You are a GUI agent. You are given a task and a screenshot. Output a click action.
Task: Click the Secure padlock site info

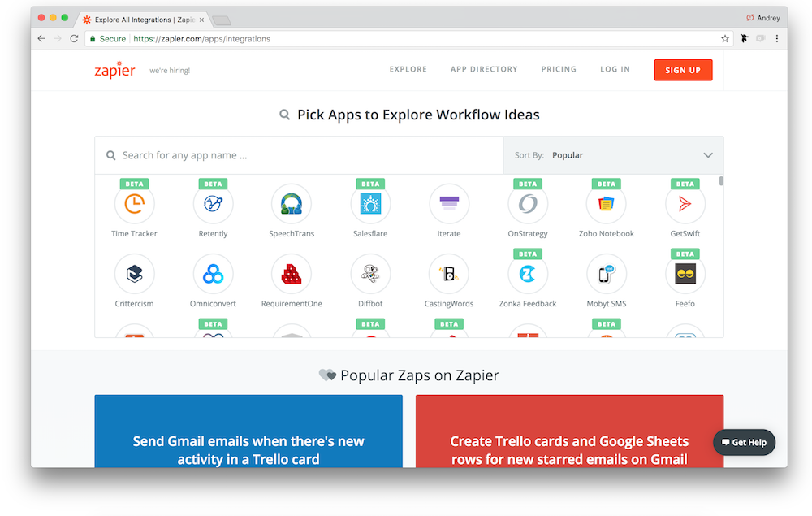pyautogui.click(x=108, y=39)
